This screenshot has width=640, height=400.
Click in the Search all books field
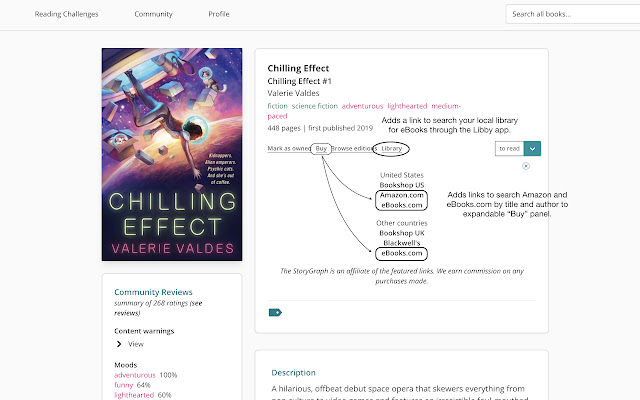[570, 14]
